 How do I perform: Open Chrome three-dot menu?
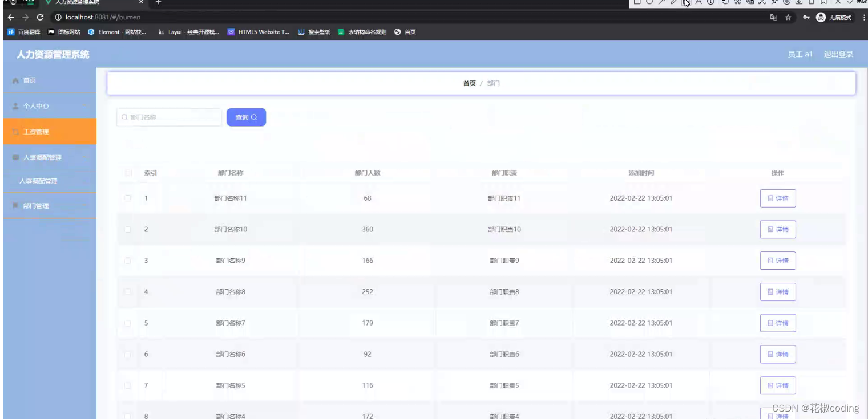click(x=864, y=18)
